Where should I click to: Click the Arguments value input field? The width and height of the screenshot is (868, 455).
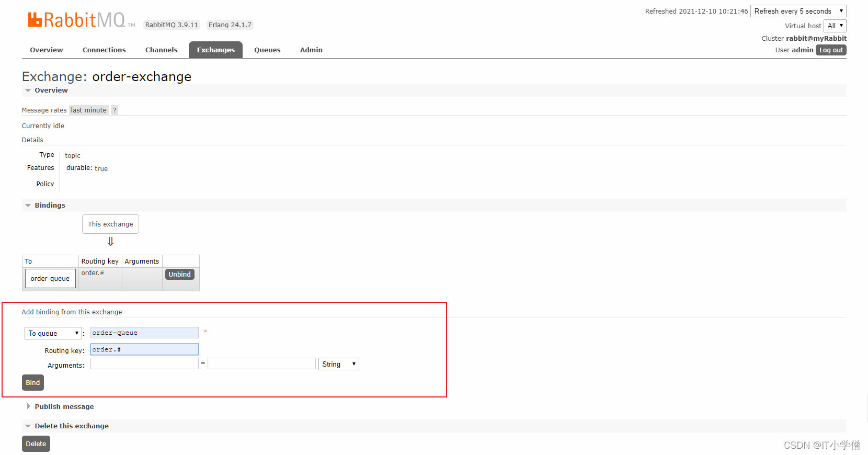click(261, 363)
